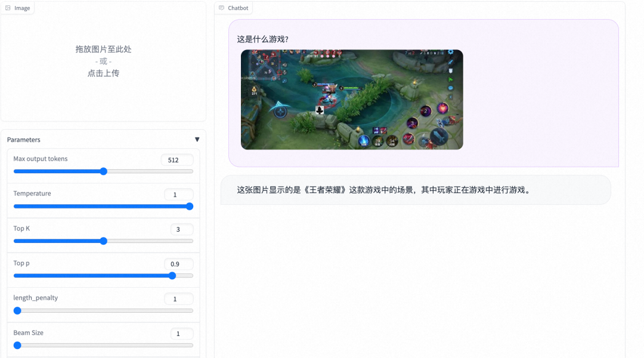Click the Top p label
This screenshot has height=358, width=644.
pos(21,263)
